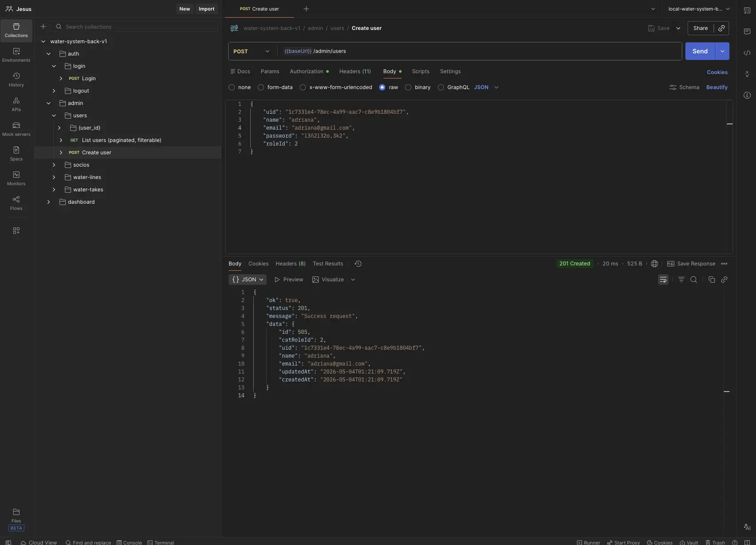
Task: Select the binary body type radio
Action: [x=408, y=87]
